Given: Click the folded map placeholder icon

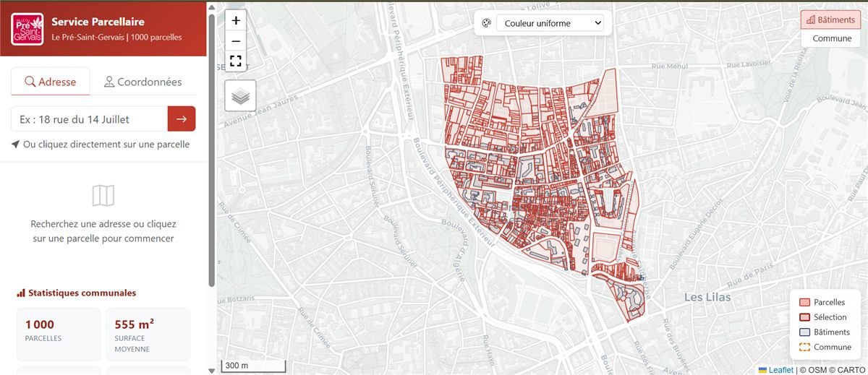Looking at the screenshot, I should click(103, 195).
